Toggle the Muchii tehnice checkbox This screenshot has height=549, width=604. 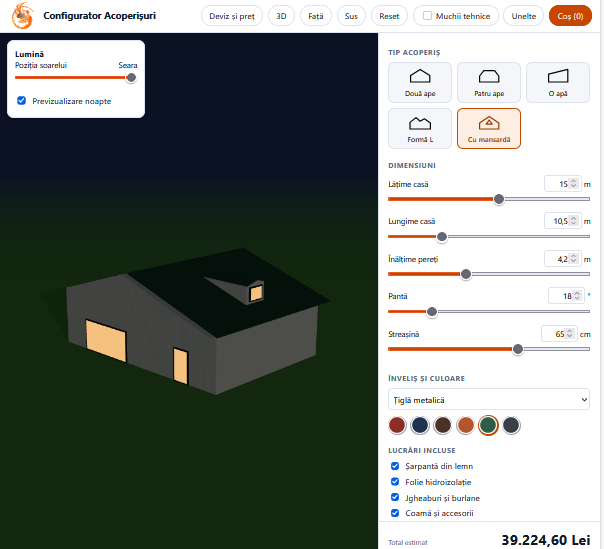pos(427,16)
